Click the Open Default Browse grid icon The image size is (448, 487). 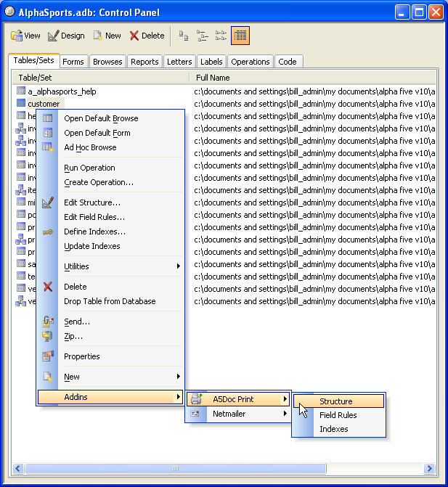tap(47, 118)
